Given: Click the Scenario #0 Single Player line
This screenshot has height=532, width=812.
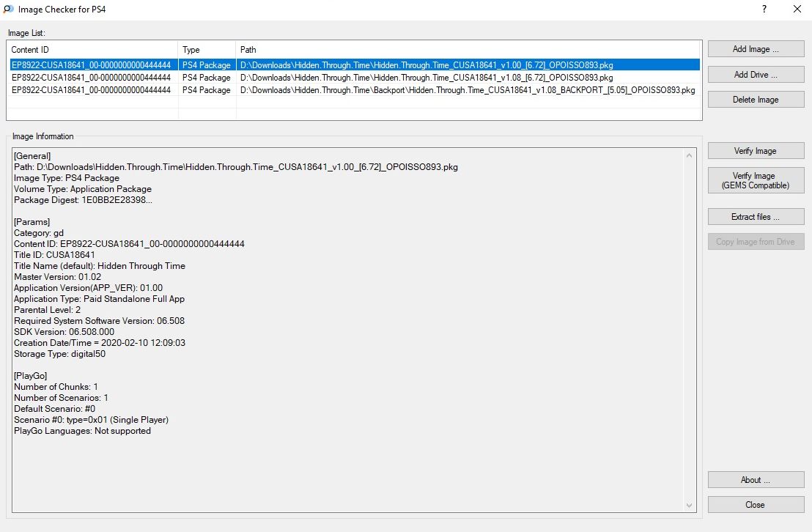Looking at the screenshot, I should click(x=91, y=420).
